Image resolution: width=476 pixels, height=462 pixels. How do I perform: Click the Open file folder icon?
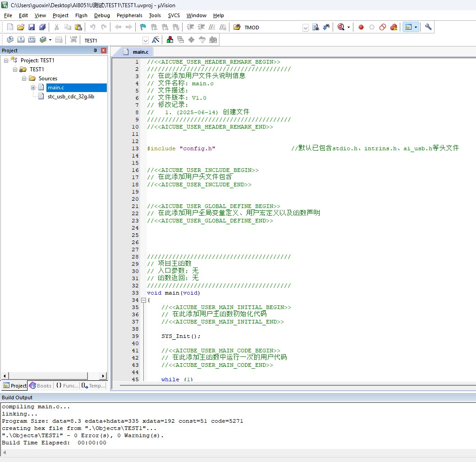[21, 28]
